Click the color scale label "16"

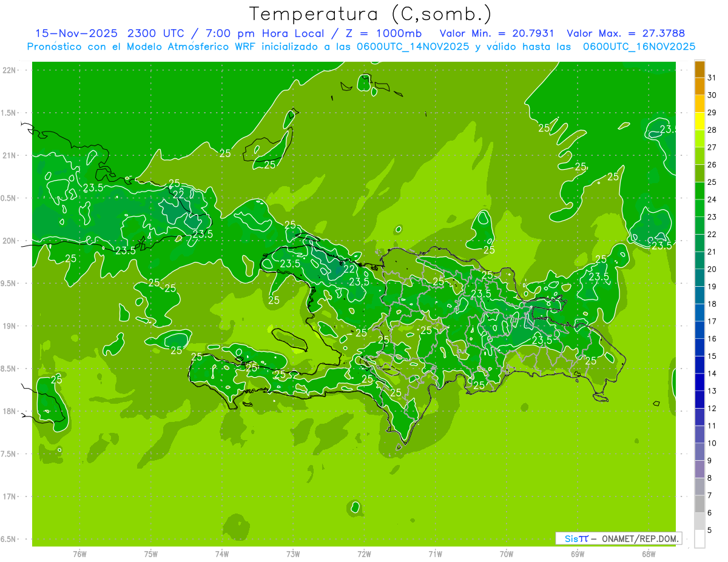point(712,339)
